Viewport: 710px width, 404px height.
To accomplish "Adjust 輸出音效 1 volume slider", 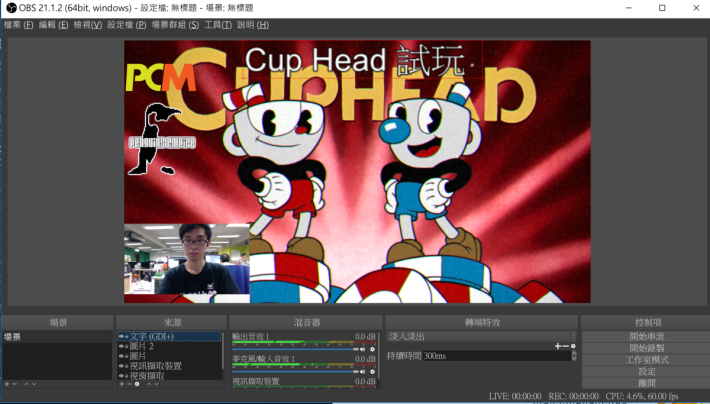I will 295,349.
